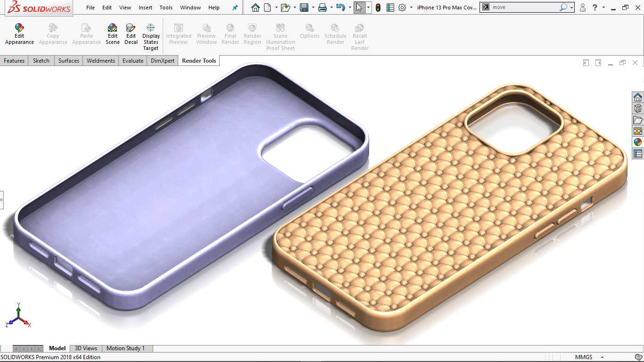Click the Open file icon
The height and width of the screenshot is (362, 644).
click(x=285, y=8)
